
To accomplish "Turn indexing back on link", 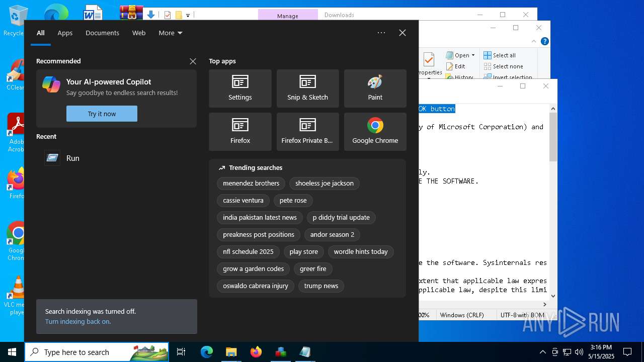I will pyautogui.click(x=78, y=321).
